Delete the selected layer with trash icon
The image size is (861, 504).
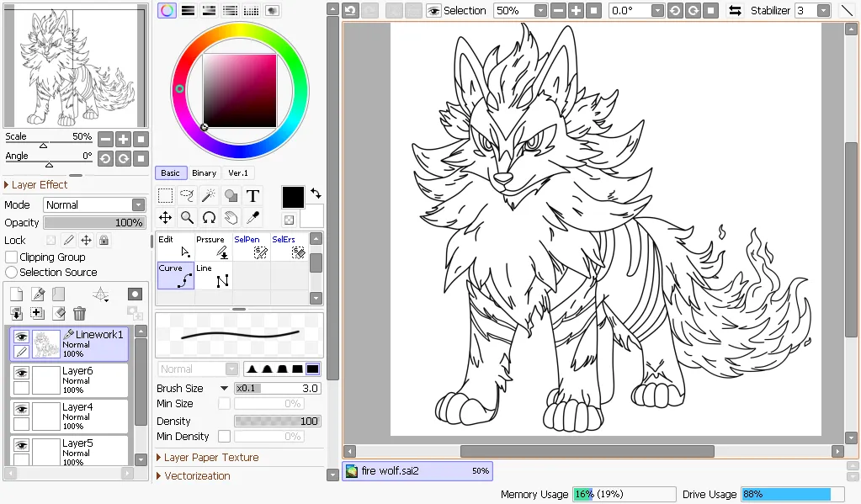[80, 314]
